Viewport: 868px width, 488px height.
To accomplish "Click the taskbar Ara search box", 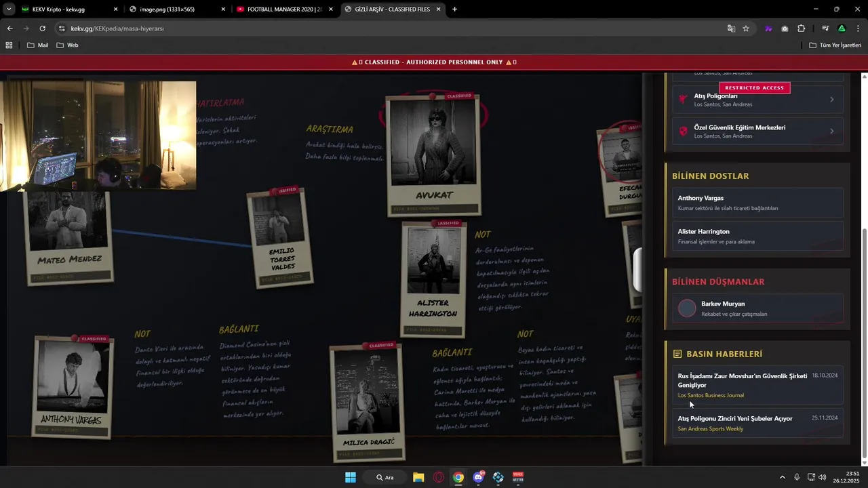I will 386,477.
